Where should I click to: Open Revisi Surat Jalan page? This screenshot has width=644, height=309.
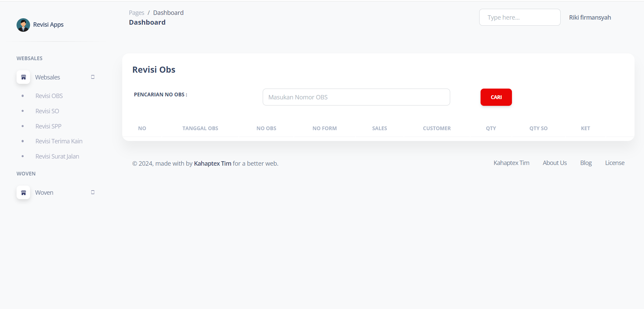(x=57, y=157)
